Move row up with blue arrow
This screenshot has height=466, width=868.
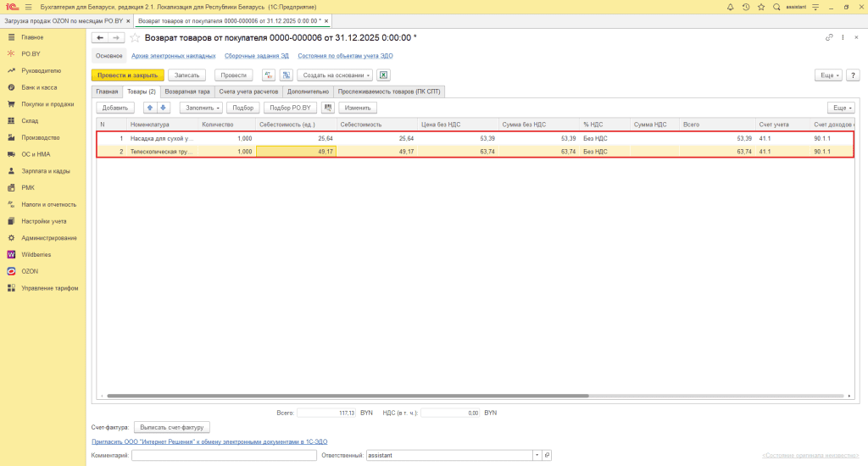tap(149, 108)
